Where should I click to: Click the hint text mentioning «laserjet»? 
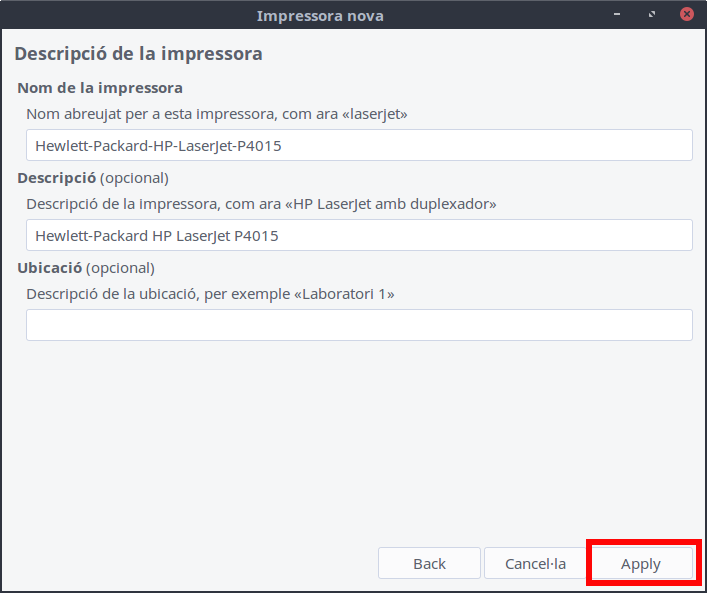216,114
